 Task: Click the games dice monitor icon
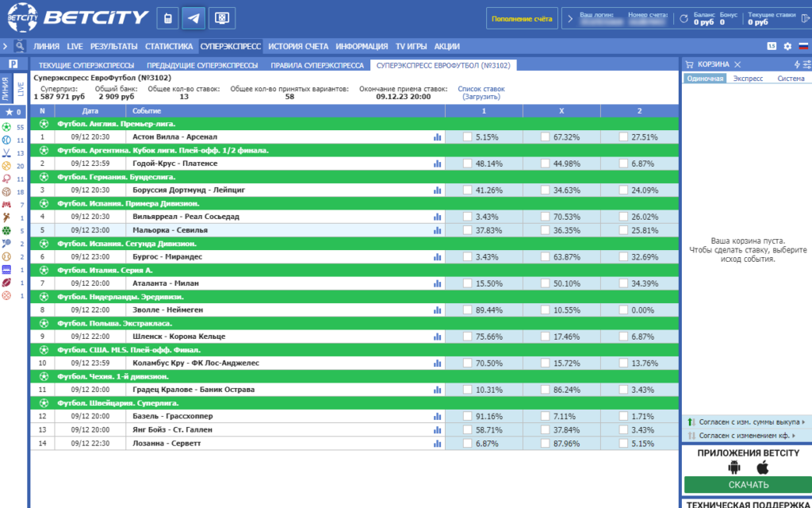(x=222, y=19)
